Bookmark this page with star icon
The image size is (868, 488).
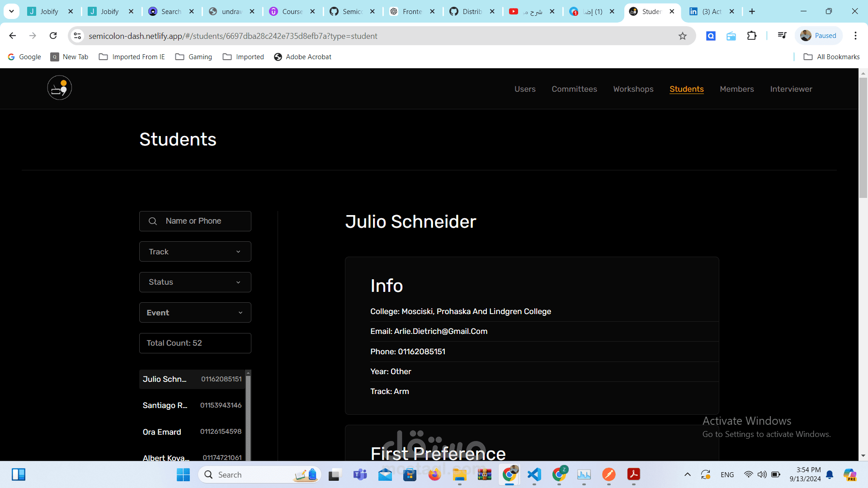[682, 36]
